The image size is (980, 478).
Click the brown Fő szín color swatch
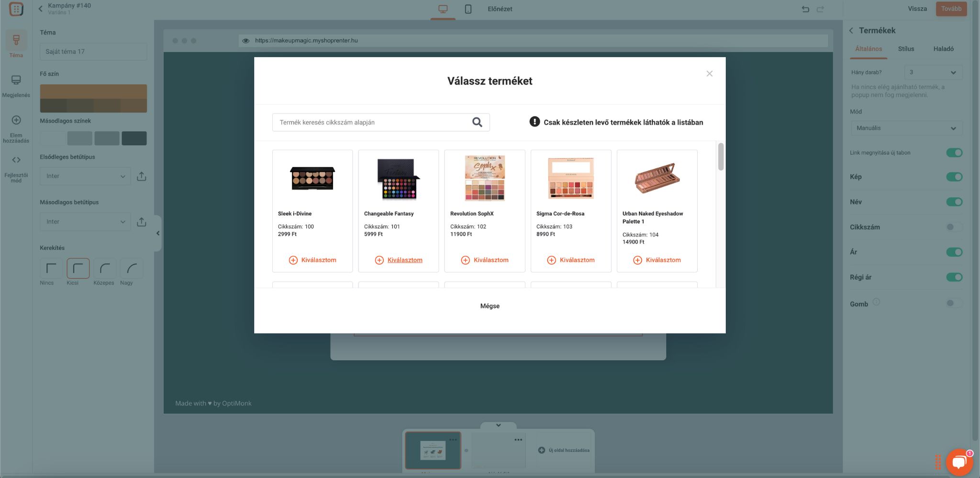click(x=93, y=99)
